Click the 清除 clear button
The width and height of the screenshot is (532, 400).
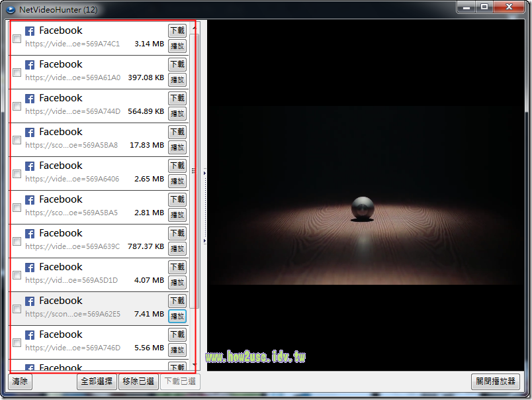(x=20, y=382)
